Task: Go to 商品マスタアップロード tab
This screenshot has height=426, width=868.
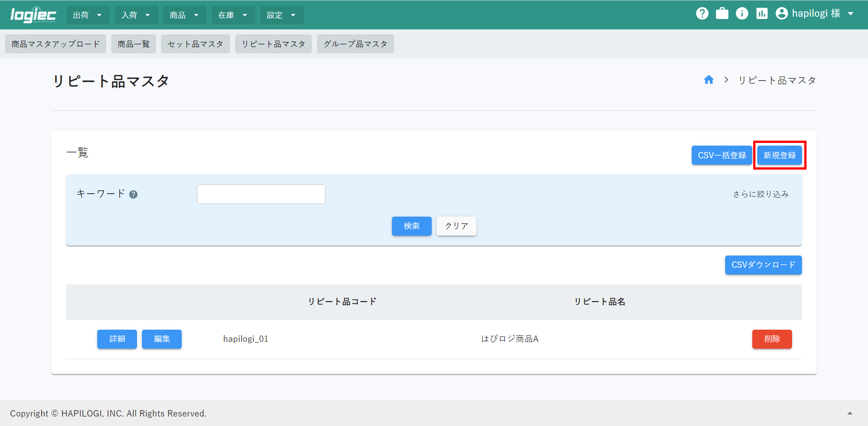Action: click(56, 44)
